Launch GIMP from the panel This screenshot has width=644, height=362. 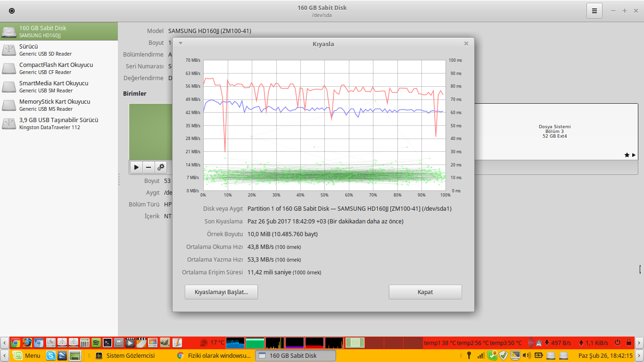point(165,343)
